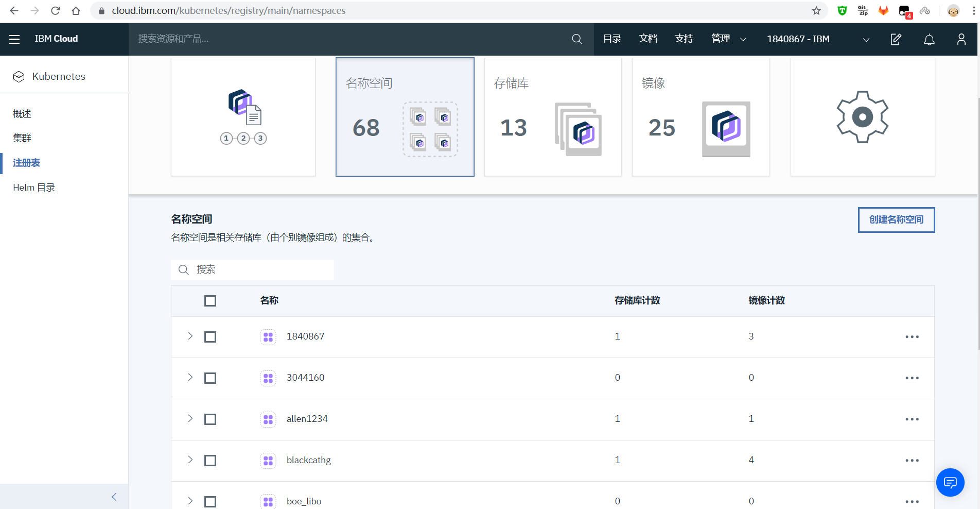The width and height of the screenshot is (980, 509).
Task: Click the browser reload button
Action: [x=56, y=11]
